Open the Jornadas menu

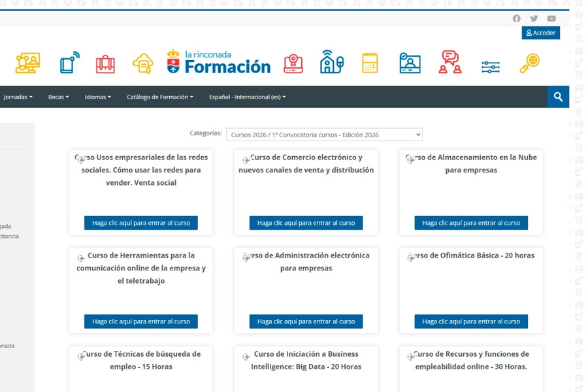click(18, 96)
